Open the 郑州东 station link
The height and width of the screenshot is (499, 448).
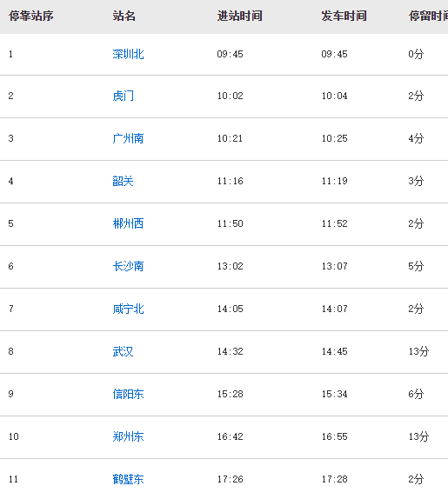[128, 436]
